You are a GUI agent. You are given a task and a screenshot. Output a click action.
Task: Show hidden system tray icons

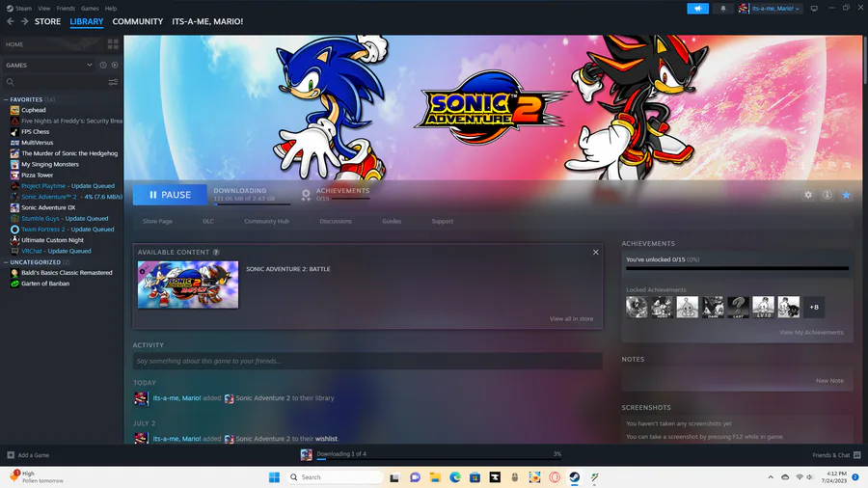pyautogui.click(x=770, y=477)
